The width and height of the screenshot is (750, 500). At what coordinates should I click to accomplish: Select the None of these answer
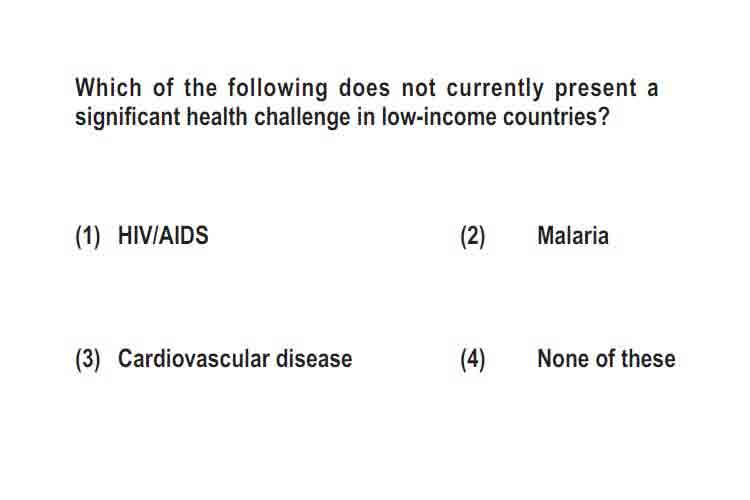607,359
